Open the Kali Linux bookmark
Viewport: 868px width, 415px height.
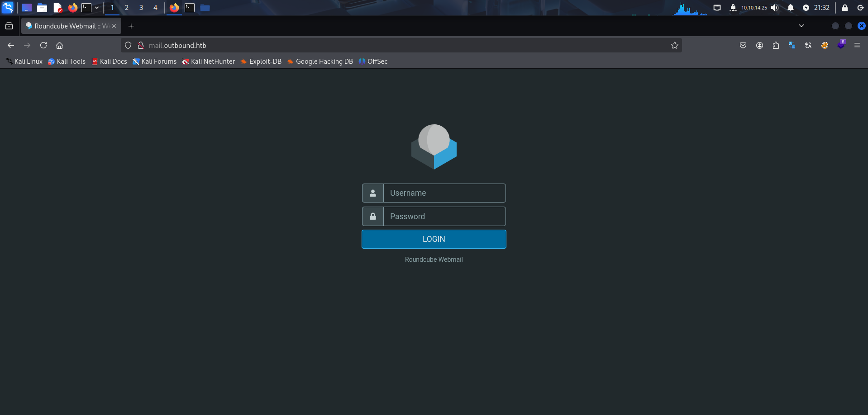pyautogui.click(x=24, y=61)
